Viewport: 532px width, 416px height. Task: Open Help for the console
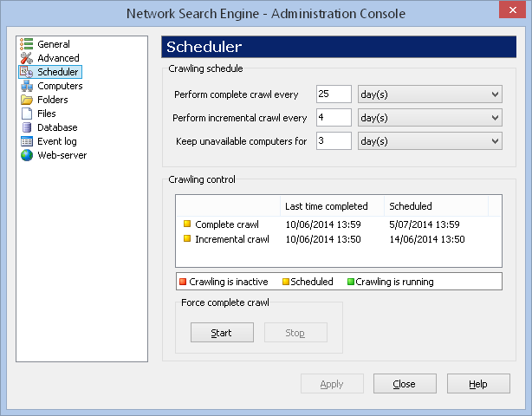click(x=478, y=384)
